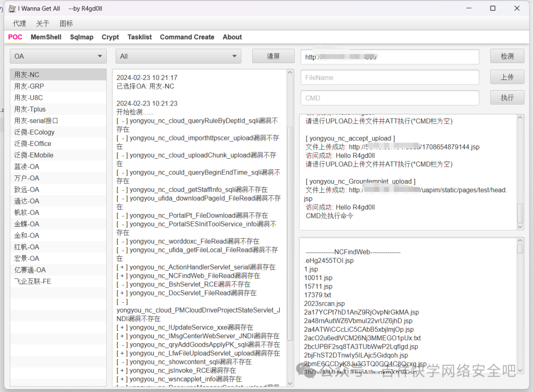Open the 代理 menu
The image size is (533, 392).
pos(19,24)
